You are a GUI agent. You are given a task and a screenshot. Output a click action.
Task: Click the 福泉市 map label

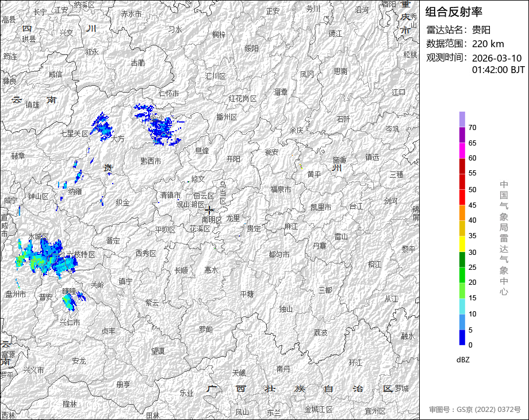[x=281, y=189]
